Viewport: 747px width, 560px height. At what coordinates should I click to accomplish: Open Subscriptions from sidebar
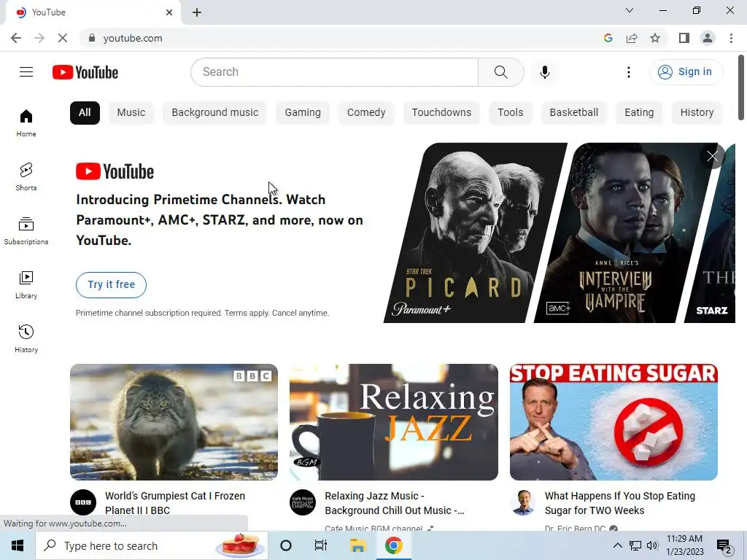click(x=26, y=231)
